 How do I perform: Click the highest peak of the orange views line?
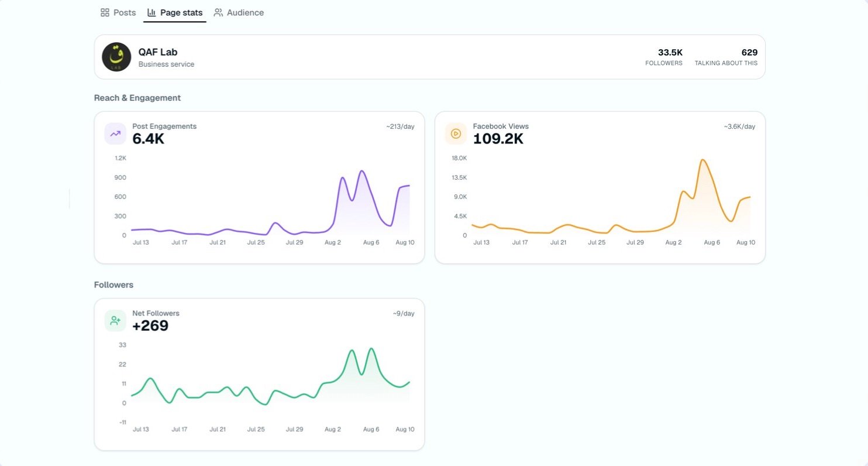coord(703,160)
